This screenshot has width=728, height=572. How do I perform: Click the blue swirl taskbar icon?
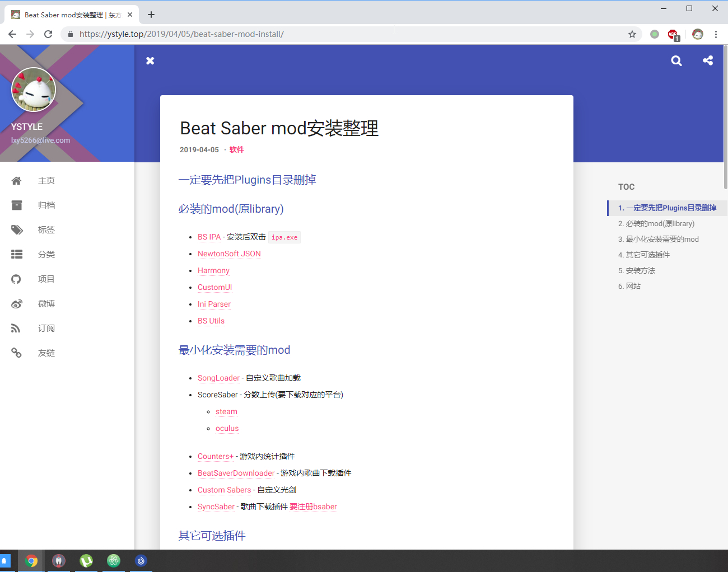pos(141,561)
